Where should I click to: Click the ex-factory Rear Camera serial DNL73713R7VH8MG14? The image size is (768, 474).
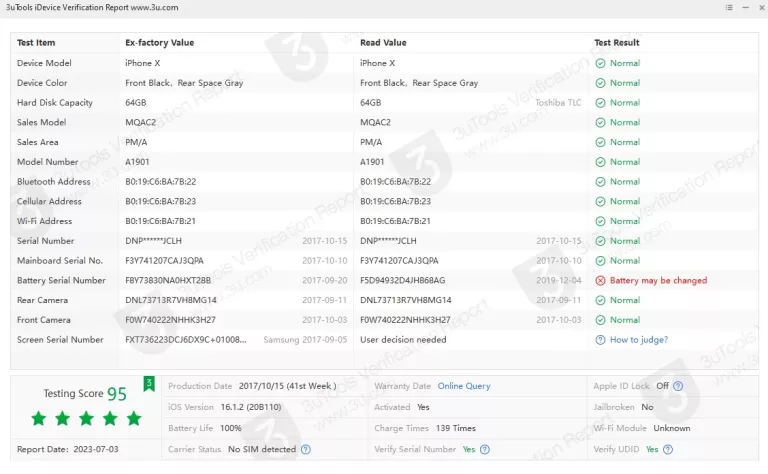click(x=170, y=300)
